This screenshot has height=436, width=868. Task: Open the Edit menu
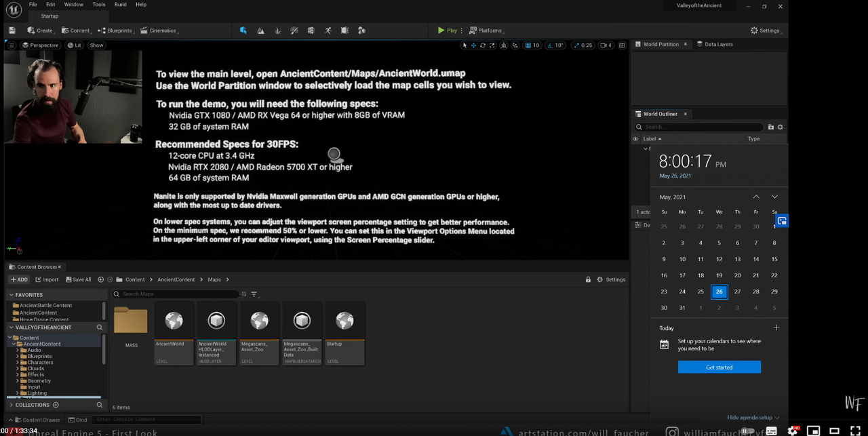pyautogui.click(x=51, y=4)
